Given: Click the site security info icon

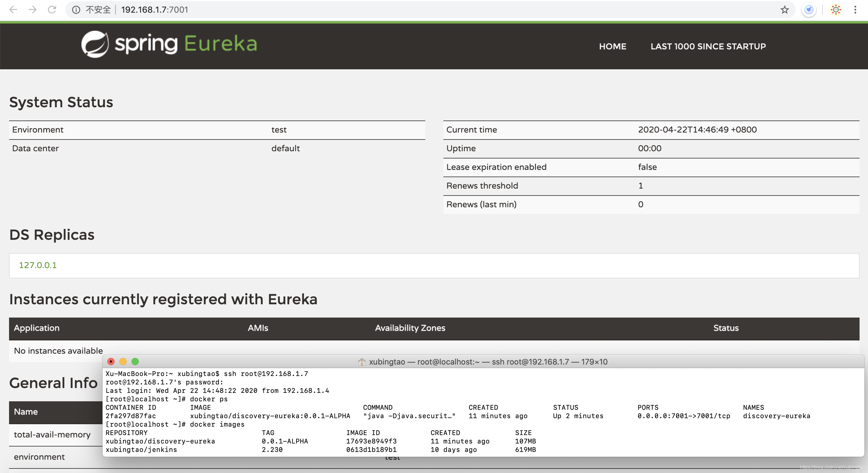Looking at the screenshot, I should click(76, 10).
